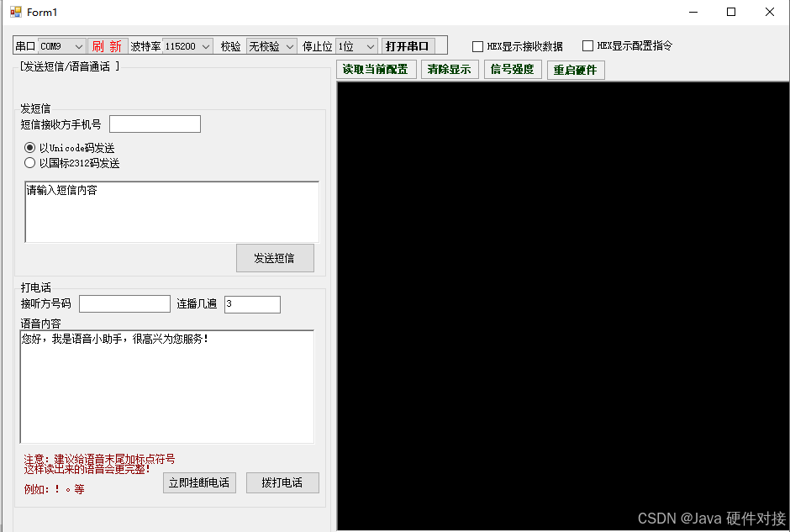
Task: Click the Form1 application icon in title bar
Action: (16, 12)
